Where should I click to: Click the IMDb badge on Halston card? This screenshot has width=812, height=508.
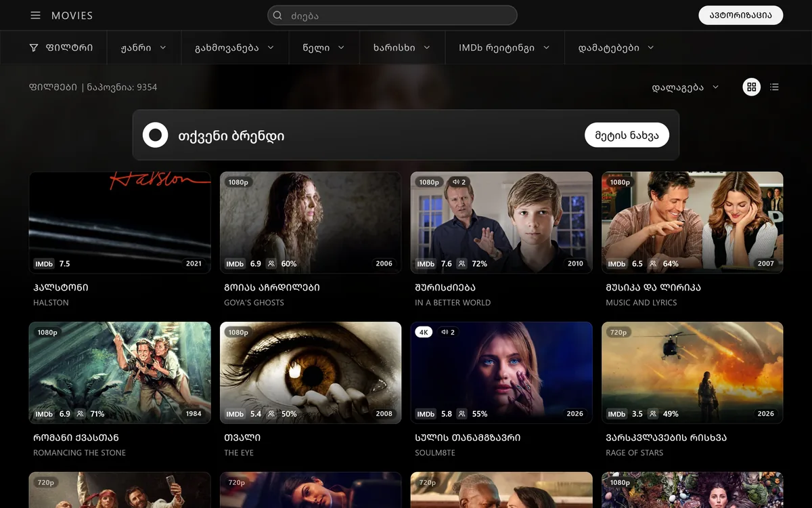45,263
